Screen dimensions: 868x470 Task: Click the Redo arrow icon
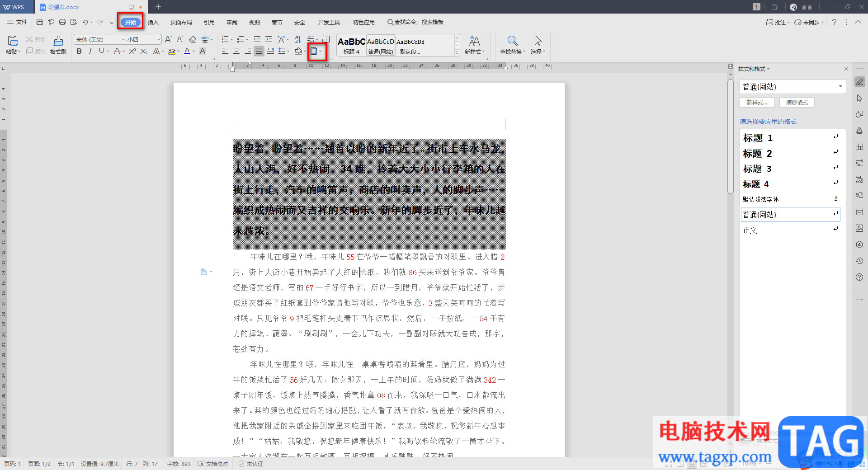click(x=100, y=22)
